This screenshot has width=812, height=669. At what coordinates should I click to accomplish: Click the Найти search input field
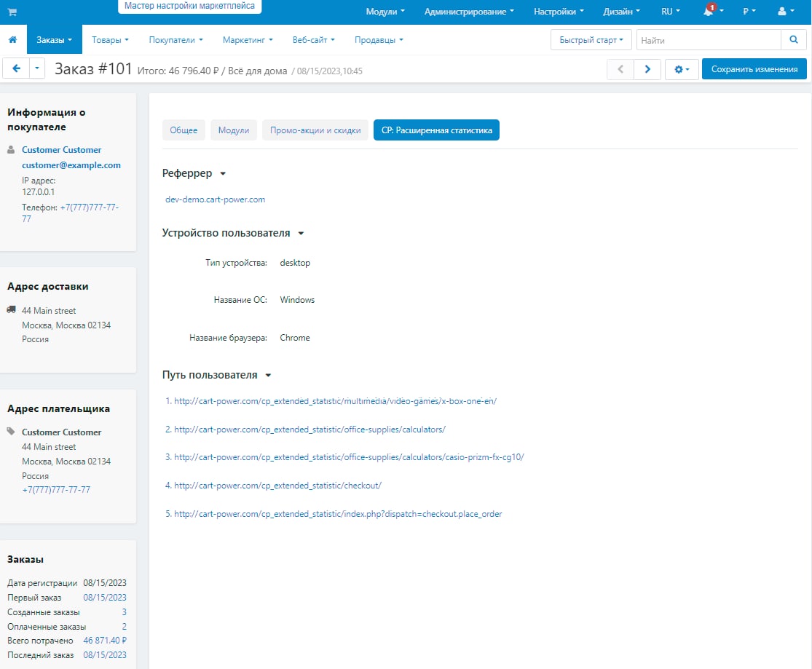708,40
